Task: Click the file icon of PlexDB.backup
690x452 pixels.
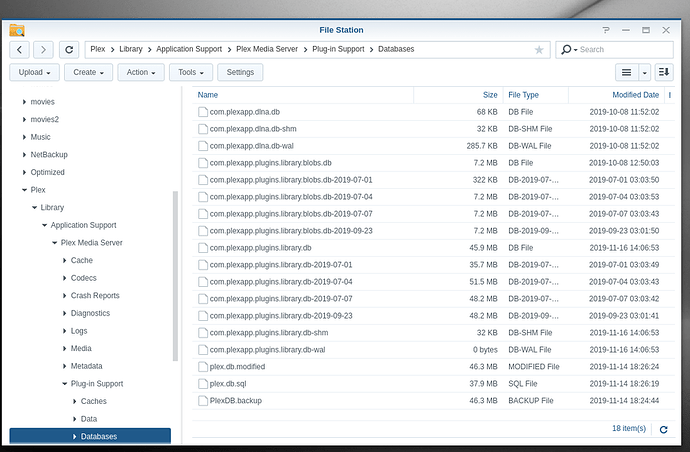Action: tap(202, 401)
